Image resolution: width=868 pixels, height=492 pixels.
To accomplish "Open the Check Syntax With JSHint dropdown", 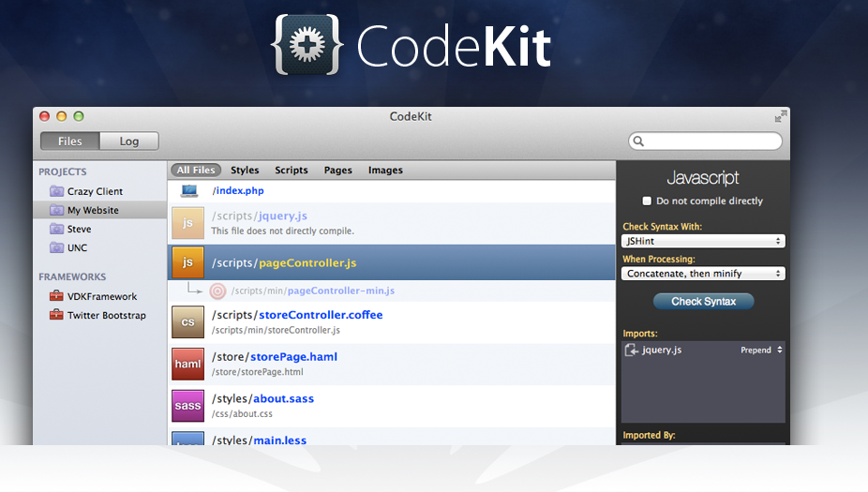I will click(703, 241).
